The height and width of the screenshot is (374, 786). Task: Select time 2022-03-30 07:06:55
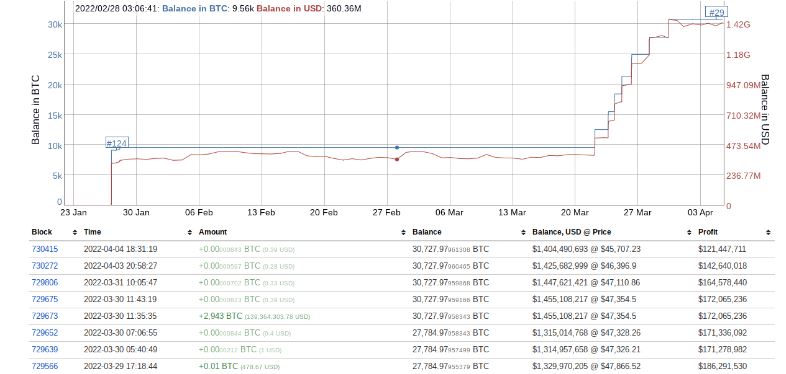(120, 332)
